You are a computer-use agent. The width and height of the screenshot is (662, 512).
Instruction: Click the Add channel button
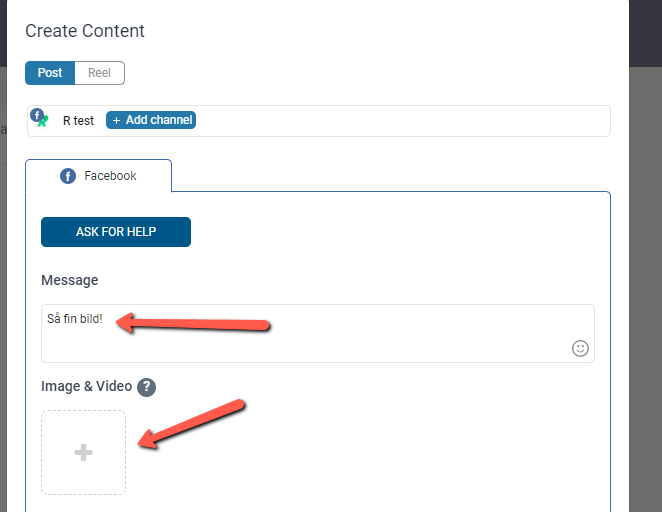coord(151,120)
